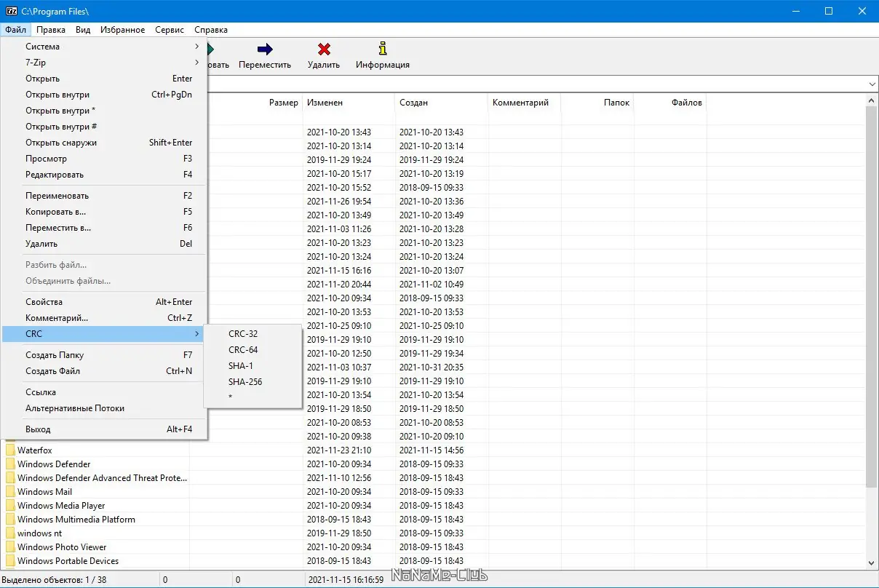Choose Ссылка menu entry
Image resolution: width=879 pixels, height=588 pixels.
(105, 392)
